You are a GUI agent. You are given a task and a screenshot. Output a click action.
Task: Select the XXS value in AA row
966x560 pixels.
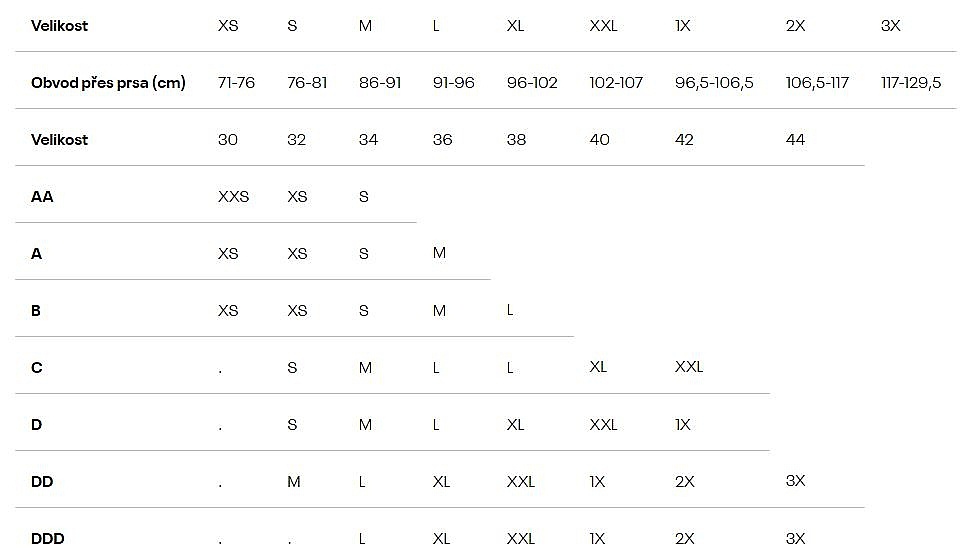point(234,197)
